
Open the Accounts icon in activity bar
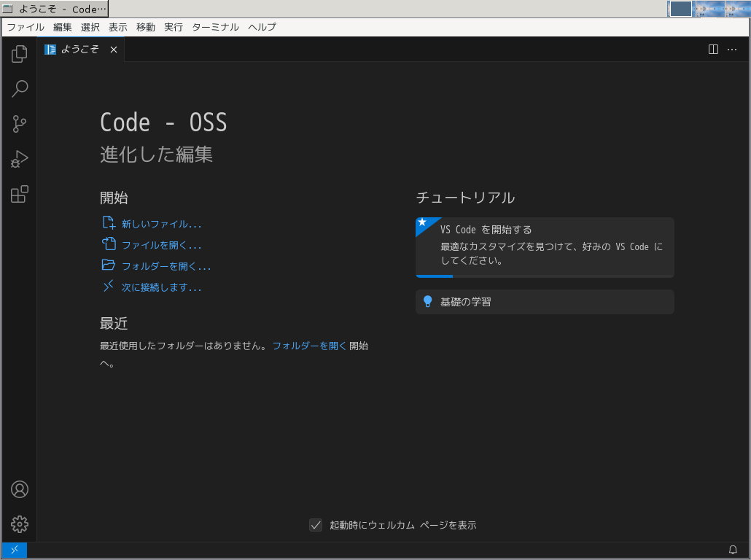(x=19, y=489)
